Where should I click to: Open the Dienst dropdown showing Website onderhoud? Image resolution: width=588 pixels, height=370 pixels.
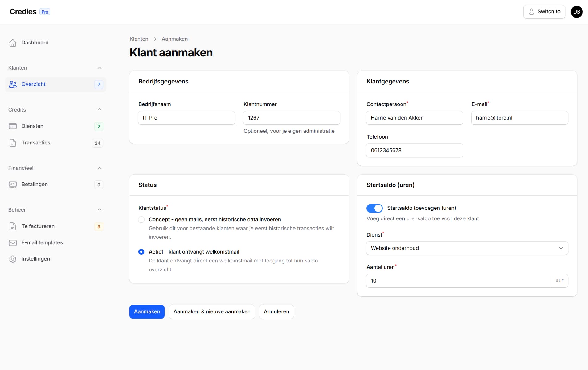tap(467, 248)
